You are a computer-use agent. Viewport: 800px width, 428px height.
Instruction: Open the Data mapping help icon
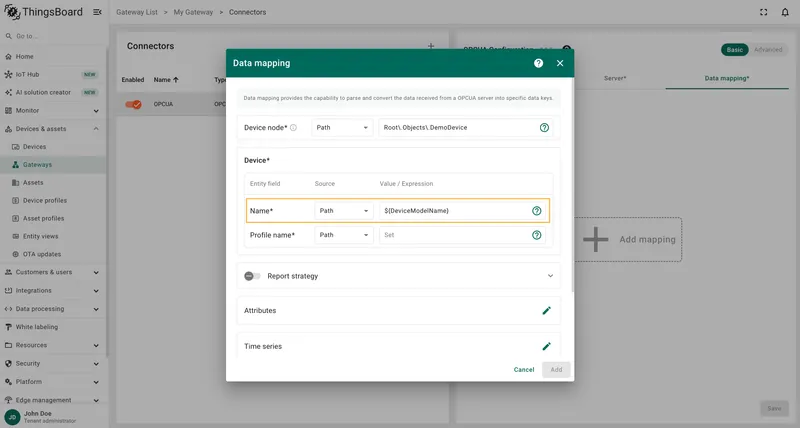coord(538,63)
